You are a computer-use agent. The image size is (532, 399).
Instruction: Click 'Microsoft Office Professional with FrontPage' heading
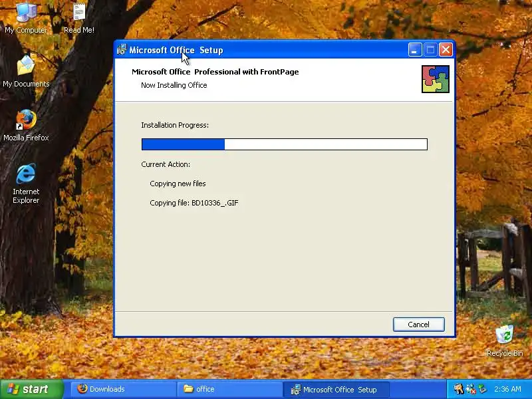pos(215,72)
